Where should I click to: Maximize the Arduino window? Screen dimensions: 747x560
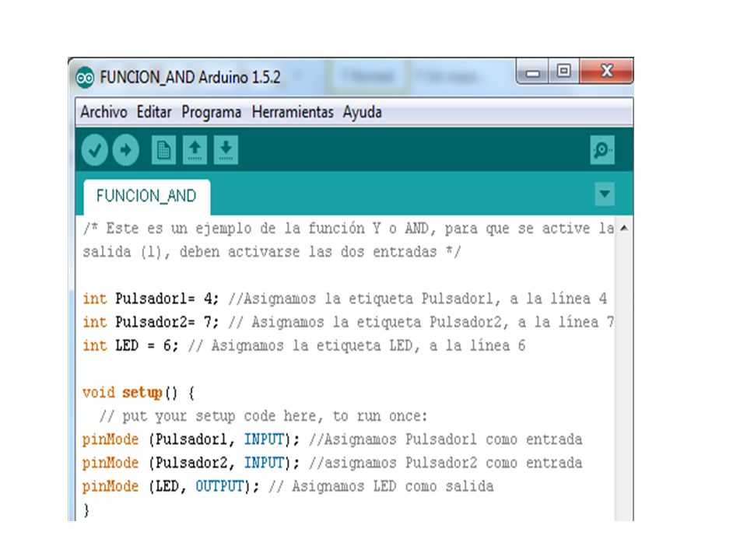[x=564, y=72]
